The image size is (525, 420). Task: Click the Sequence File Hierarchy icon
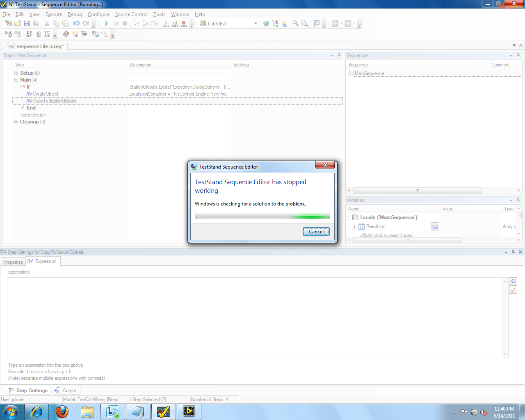click(x=275, y=23)
